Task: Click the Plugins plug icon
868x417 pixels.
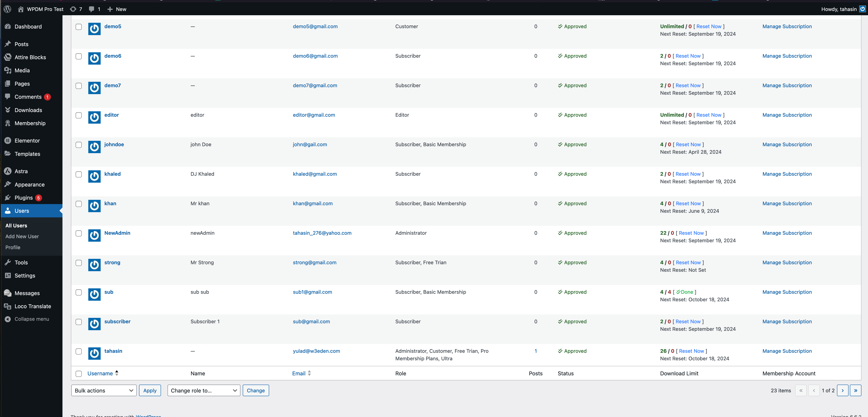Action: pos(8,198)
